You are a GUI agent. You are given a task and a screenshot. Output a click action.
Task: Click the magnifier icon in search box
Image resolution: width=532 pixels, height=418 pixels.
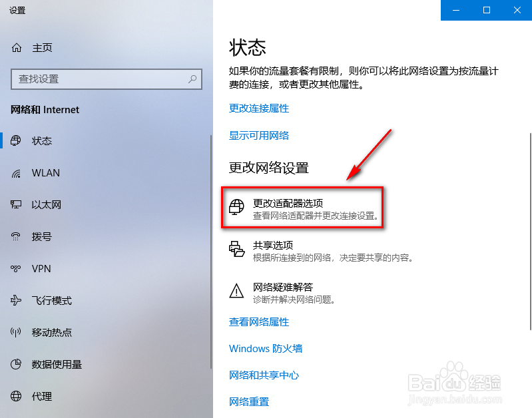click(192, 79)
